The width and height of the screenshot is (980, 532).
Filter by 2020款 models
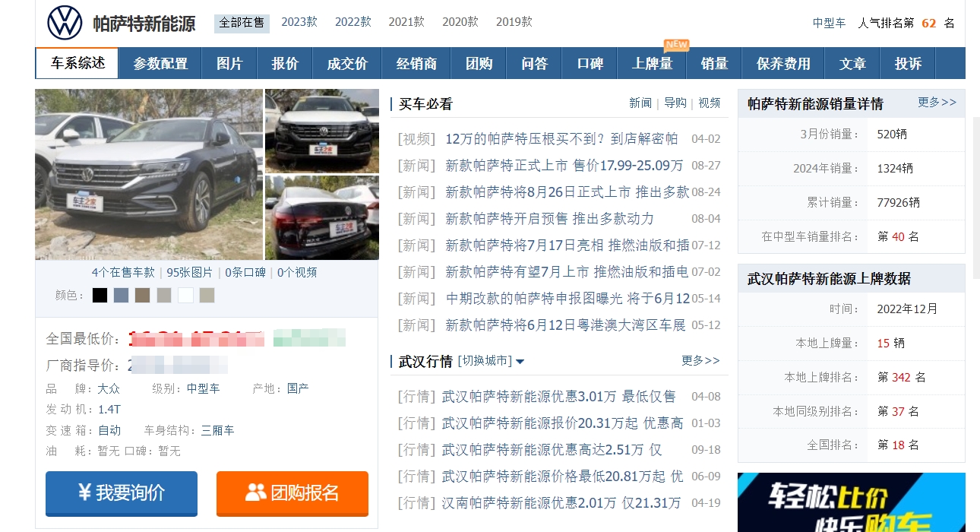click(460, 22)
